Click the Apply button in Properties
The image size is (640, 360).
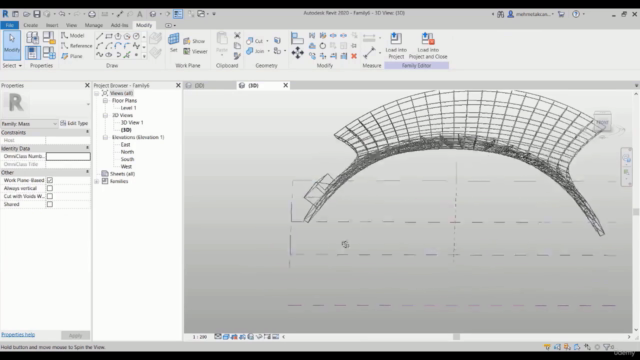[75, 336]
